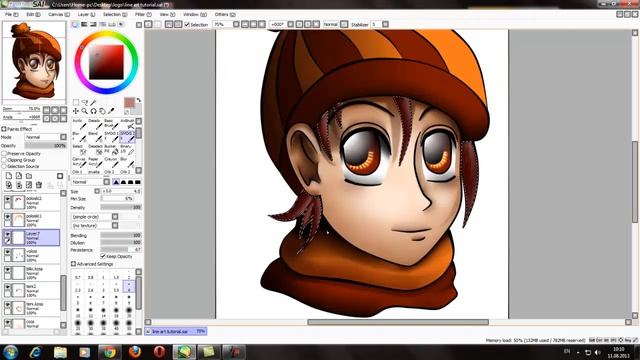Create a new linework layer icon
This screenshot has width=640, height=360.
(19, 176)
